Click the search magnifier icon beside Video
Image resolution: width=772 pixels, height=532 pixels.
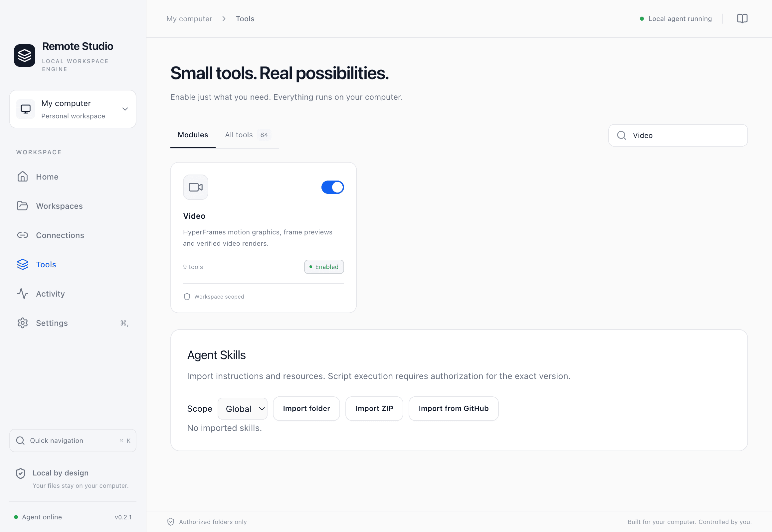(622, 135)
